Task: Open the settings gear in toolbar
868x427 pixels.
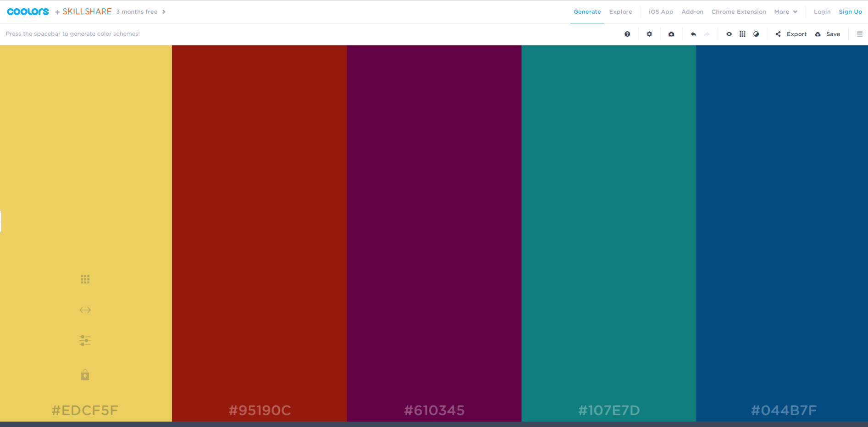Action: [649, 34]
